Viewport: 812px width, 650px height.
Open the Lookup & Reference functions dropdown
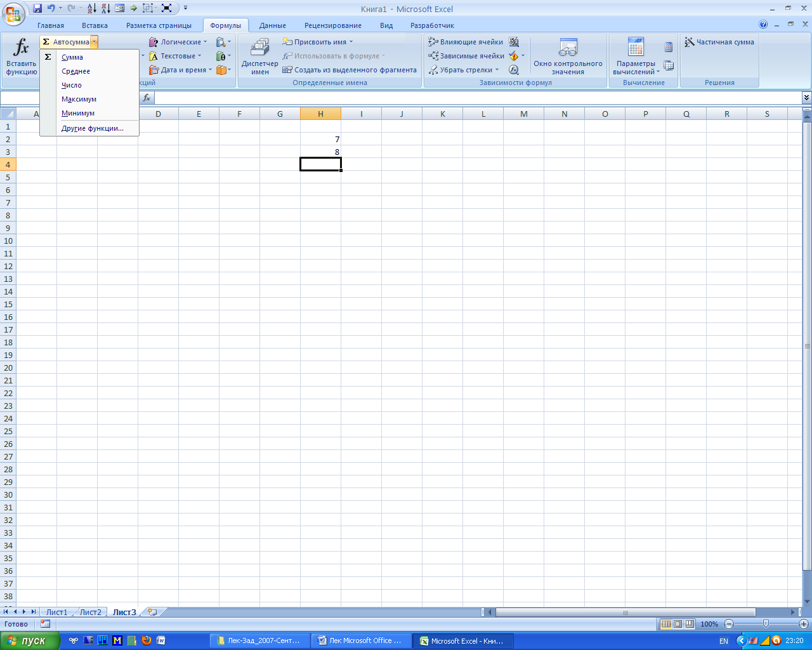[223, 42]
